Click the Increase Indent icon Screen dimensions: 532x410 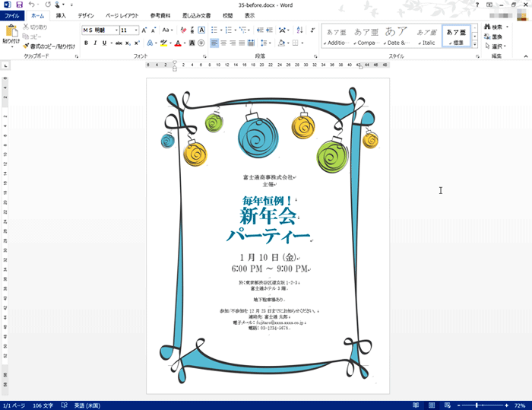(269, 30)
